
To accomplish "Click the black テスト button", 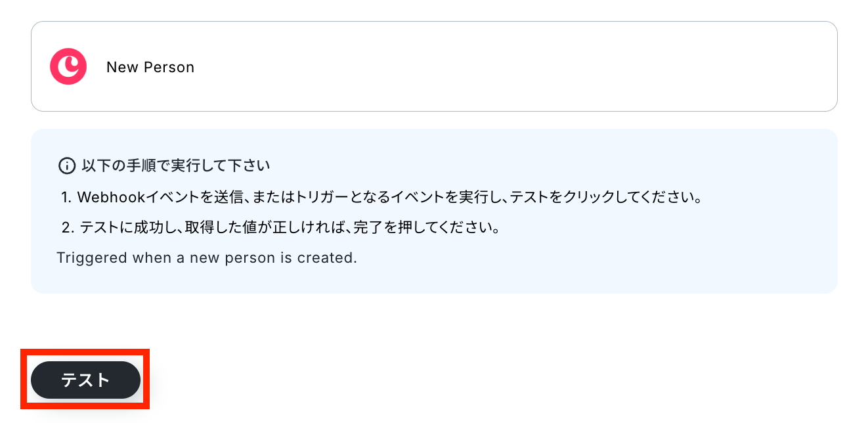I will tap(85, 380).
